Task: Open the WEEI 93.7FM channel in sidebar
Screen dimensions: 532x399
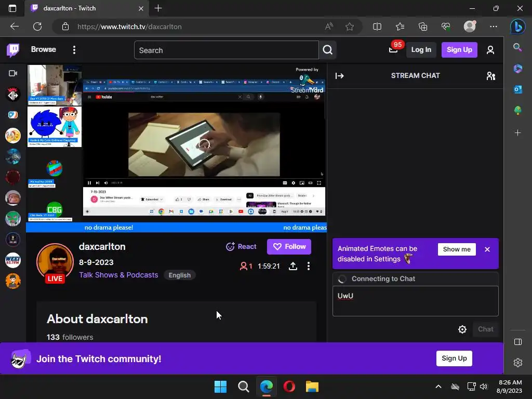Action: (x=13, y=260)
